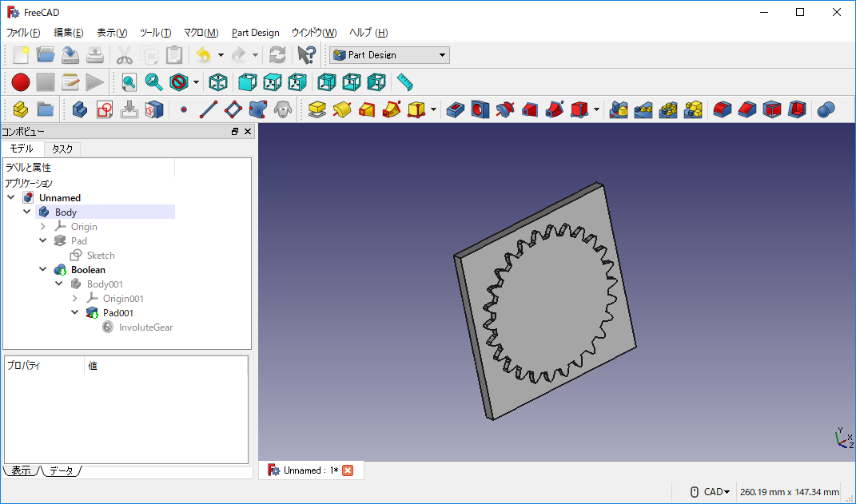856x504 pixels.
Task: Create a new sketch icon
Action: tap(104, 109)
